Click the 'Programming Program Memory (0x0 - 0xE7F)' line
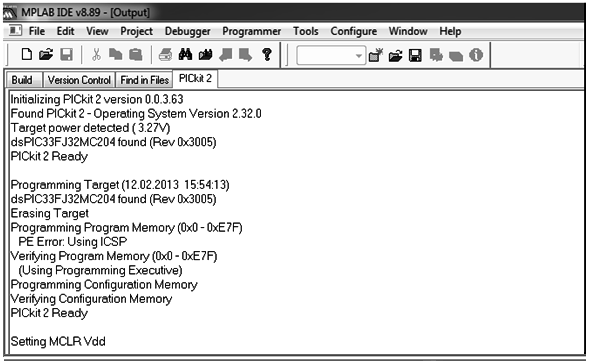The height and width of the screenshot is (363, 589). click(127, 228)
